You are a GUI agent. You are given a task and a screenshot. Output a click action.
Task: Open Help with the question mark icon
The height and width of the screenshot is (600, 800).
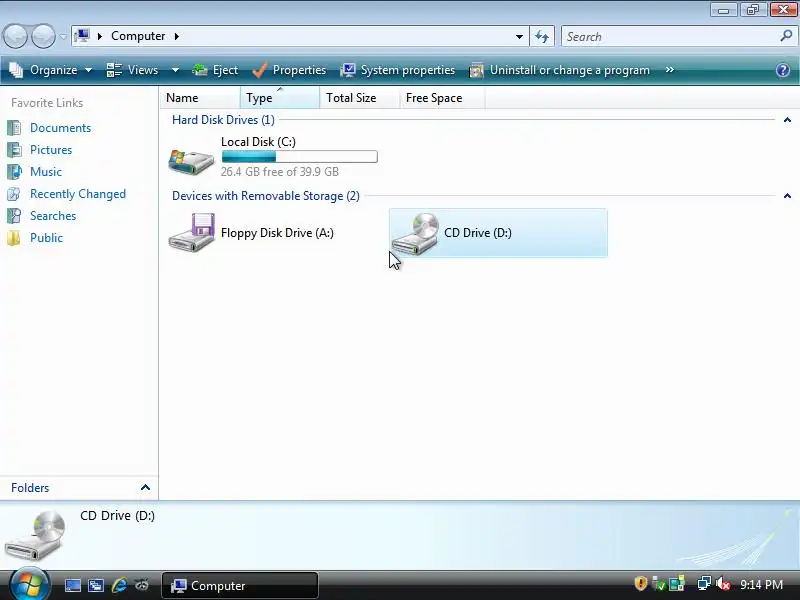click(783, 70)
